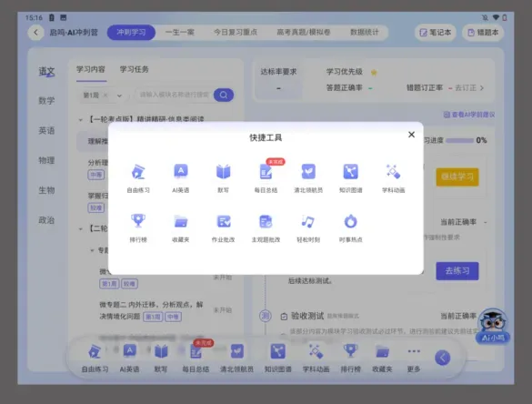Switch to the 学习任务 tab

click(x=135, y=69)
